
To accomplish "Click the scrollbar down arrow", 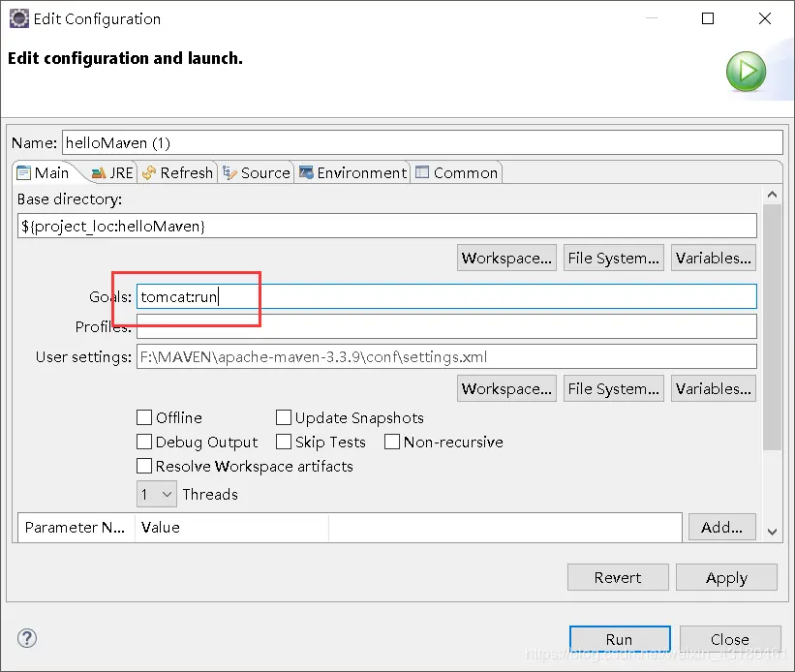I will tap(772, 532).
